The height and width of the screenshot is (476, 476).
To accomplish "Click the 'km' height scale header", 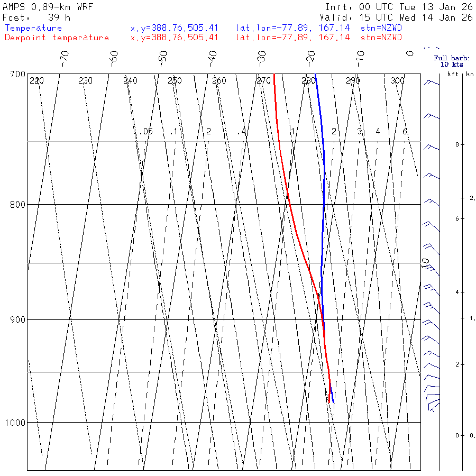I will coord(470,74).
